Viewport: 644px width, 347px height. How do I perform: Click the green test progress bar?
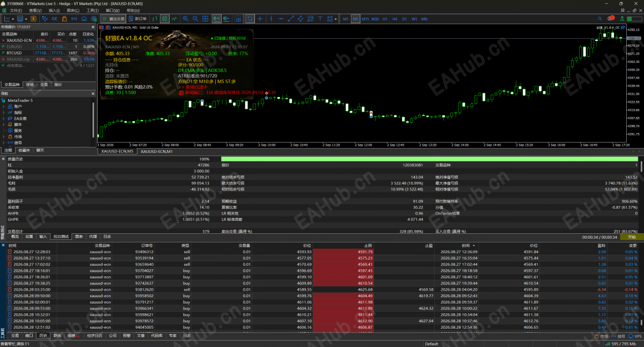point(429,159)
